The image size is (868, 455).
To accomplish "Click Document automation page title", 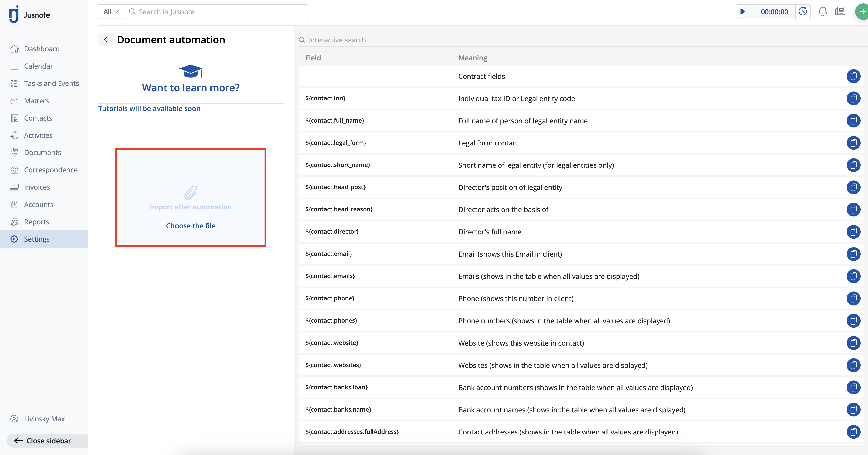I will [171, 40].
